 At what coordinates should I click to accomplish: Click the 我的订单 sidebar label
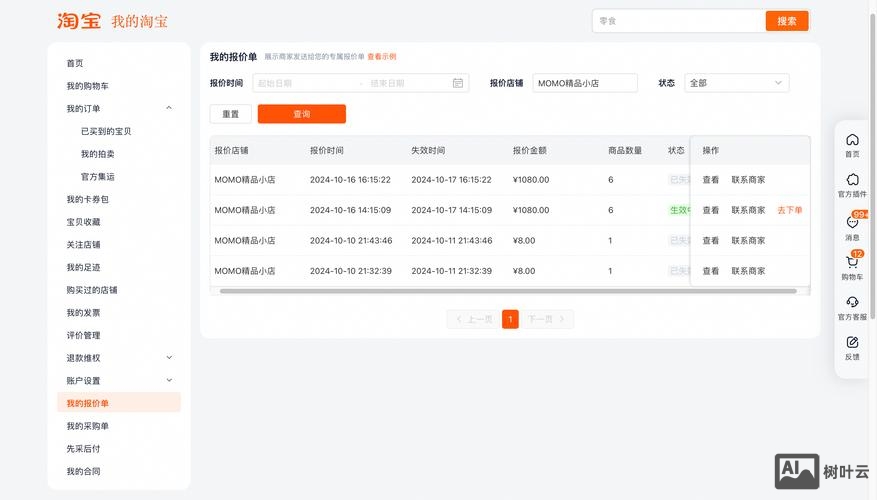coord(83,109)
